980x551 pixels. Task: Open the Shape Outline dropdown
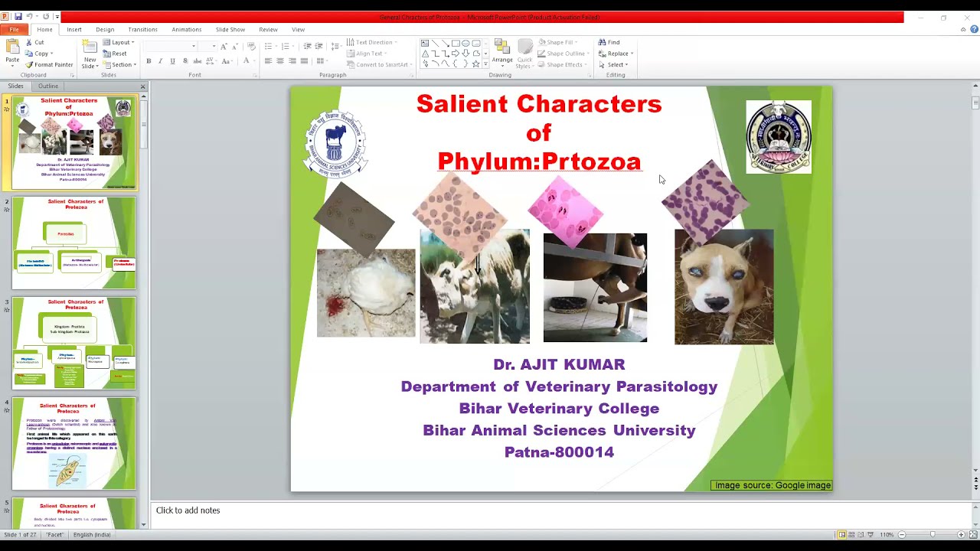(563, 54)
